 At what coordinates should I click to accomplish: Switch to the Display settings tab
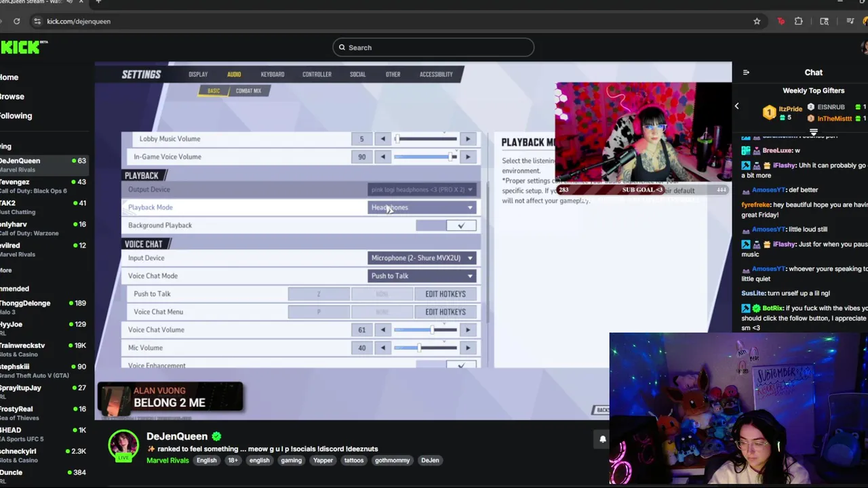198,75
